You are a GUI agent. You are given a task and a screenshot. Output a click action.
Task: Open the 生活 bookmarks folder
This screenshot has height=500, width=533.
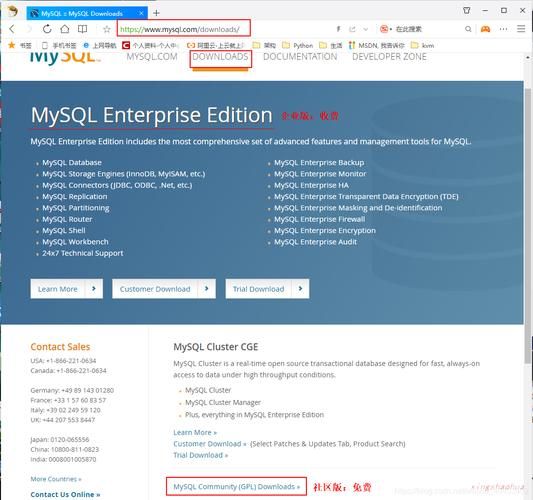click(331, 45)
